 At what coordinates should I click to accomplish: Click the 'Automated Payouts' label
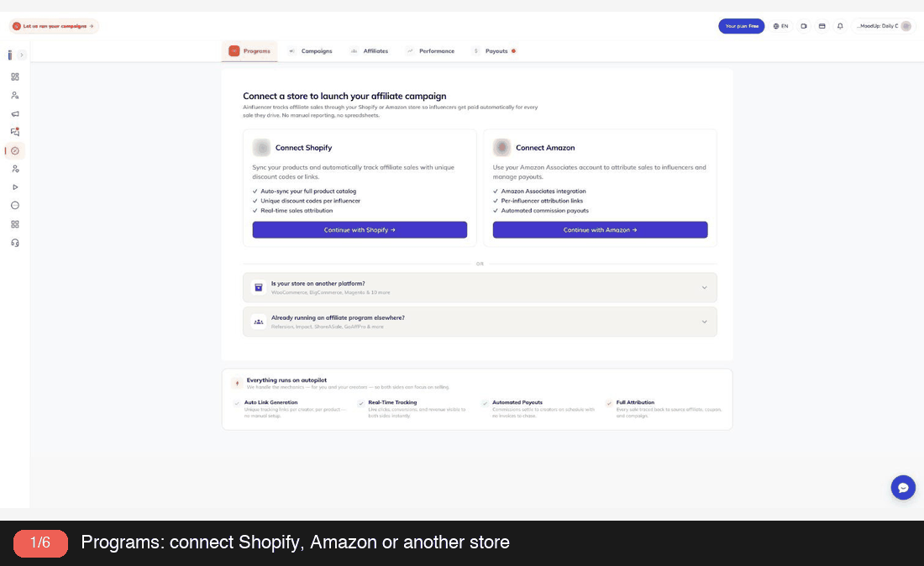(517, 402)
